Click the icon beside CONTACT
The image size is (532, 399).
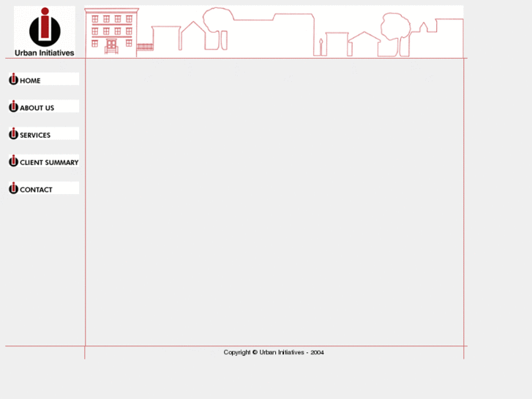click(x=13, y=187)
